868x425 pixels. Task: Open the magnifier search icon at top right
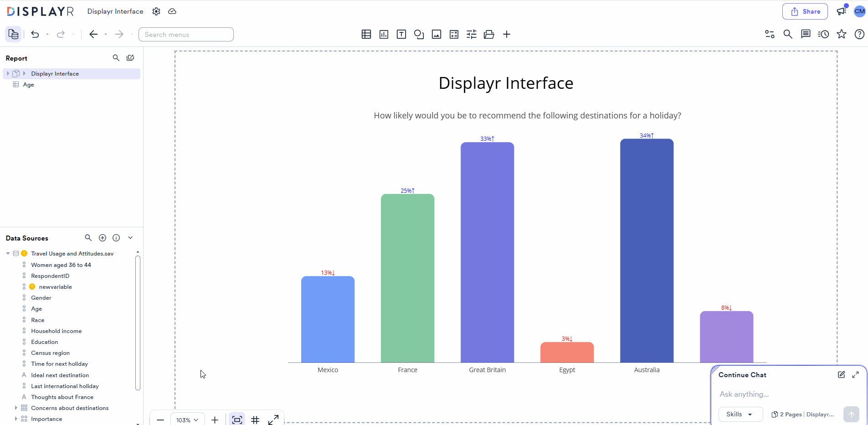[x=788, y=34]
